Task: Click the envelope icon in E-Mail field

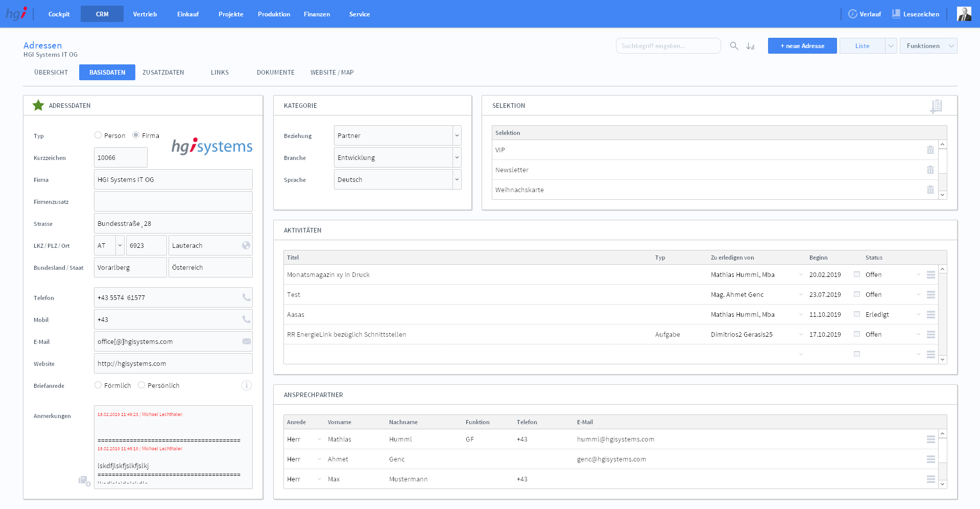Action: tap(246, 341)
